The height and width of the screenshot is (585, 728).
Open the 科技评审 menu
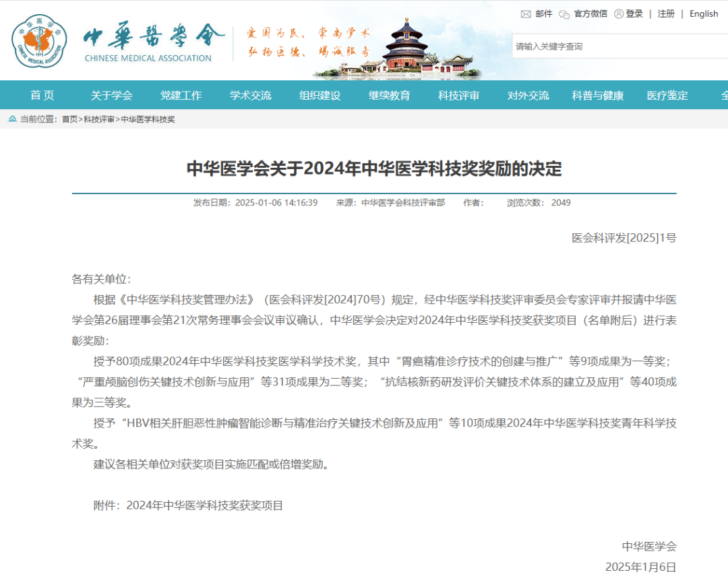pos(459,95)
